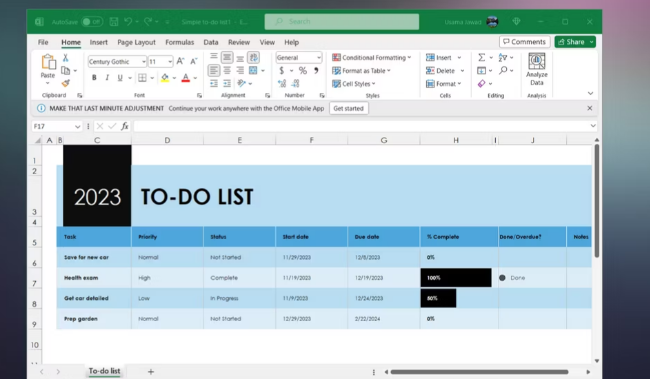
Task: Click the Clear eraser icon
Action: click(481, 84)
